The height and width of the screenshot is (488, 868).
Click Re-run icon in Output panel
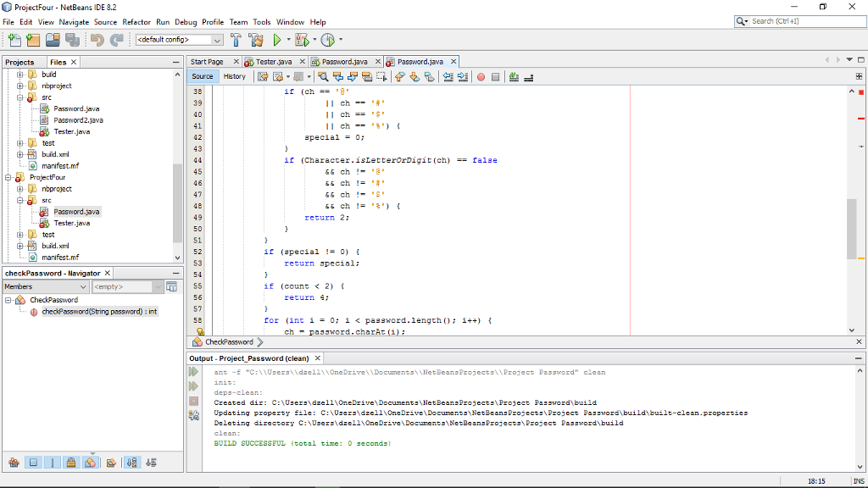[193, 372]
